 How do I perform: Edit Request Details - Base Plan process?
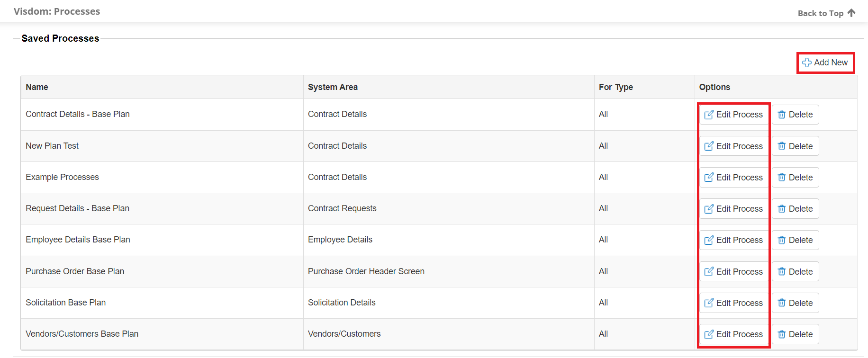coord(734,209)
